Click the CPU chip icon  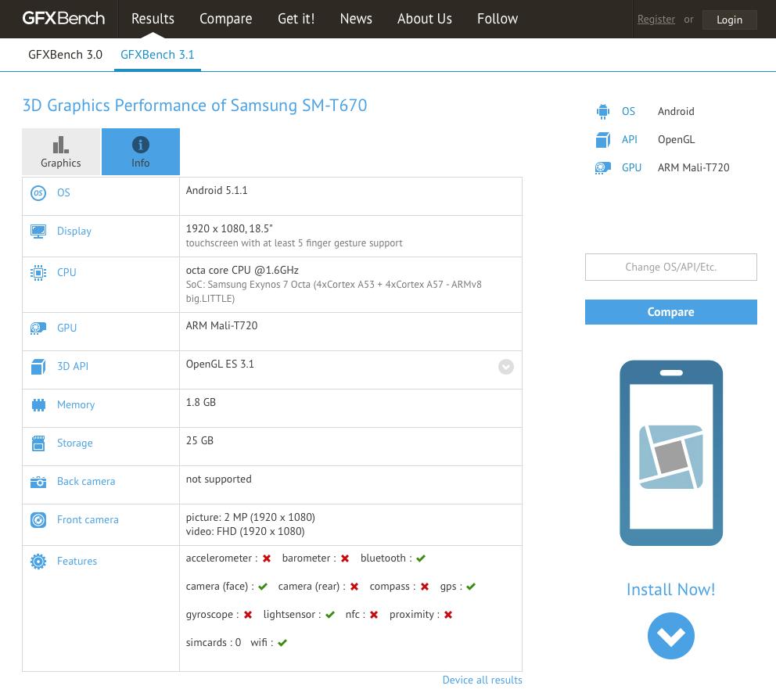38,273
